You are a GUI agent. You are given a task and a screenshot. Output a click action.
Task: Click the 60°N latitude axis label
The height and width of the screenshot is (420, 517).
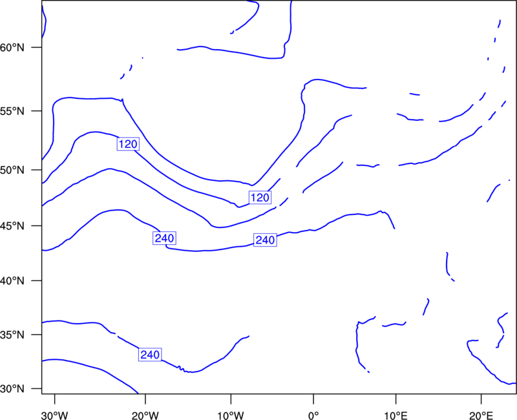pos(12,48)
